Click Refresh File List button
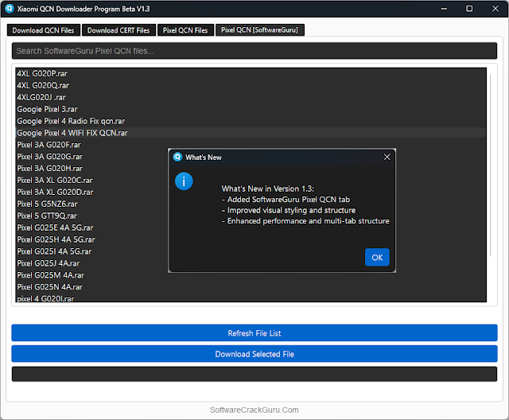Image resolution: width=509 pixels, height=420 pixels. pos(254,333)
